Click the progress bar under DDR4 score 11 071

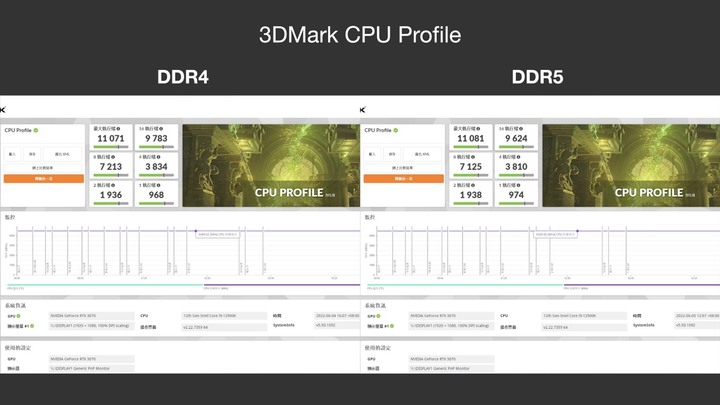click(x=111, y=147)
